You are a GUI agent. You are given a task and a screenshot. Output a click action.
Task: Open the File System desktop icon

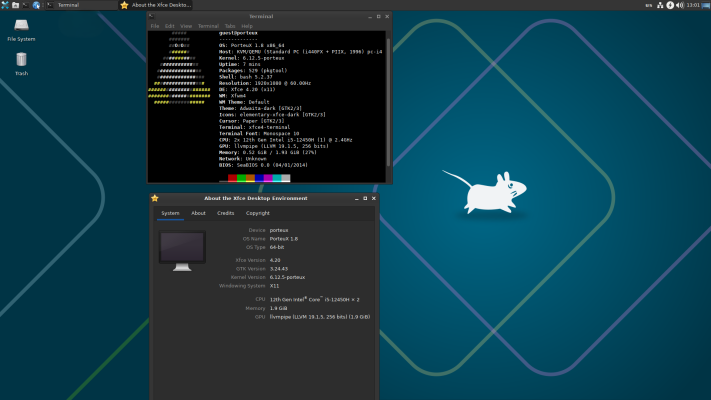21,30
